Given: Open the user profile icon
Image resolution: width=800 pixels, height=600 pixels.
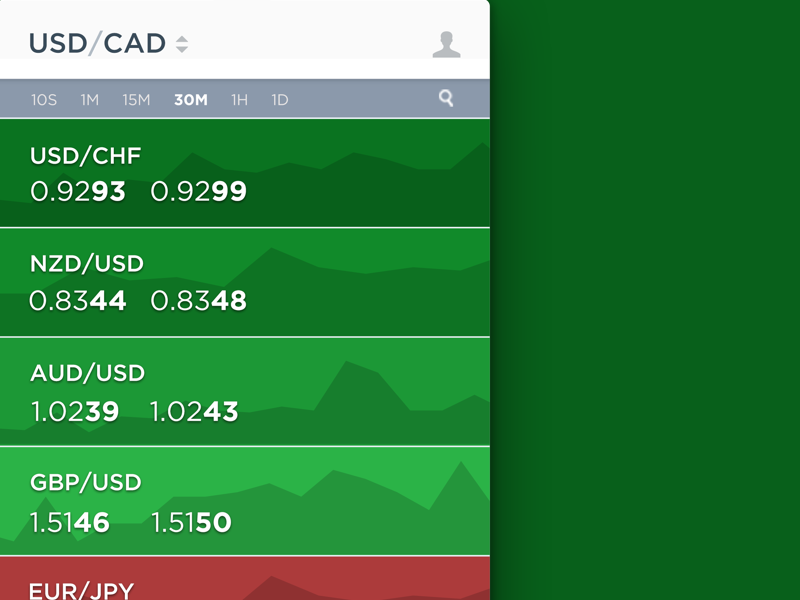Looking at the screenshot, I should click(x=446, y=44).
